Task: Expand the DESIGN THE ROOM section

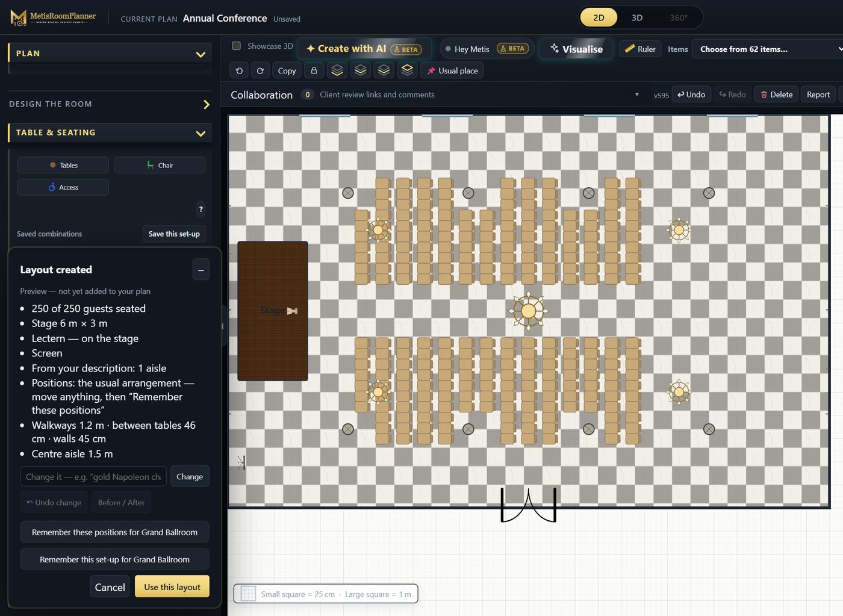Action: (110, 104)
